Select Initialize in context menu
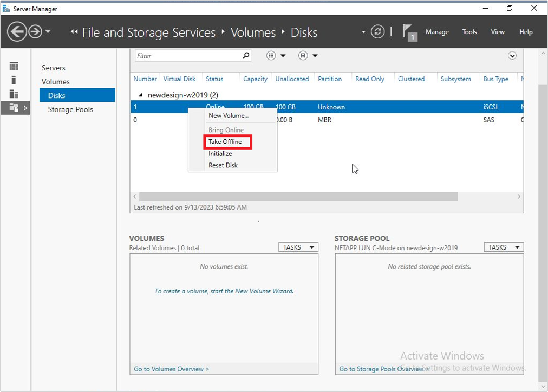The image size is (548, 392). [220, 154]
